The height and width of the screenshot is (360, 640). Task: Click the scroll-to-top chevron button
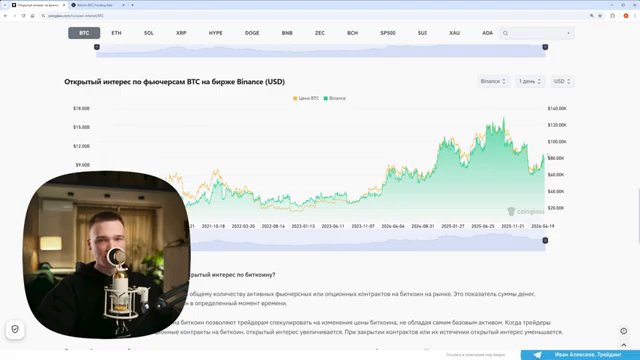coord(624,345)
